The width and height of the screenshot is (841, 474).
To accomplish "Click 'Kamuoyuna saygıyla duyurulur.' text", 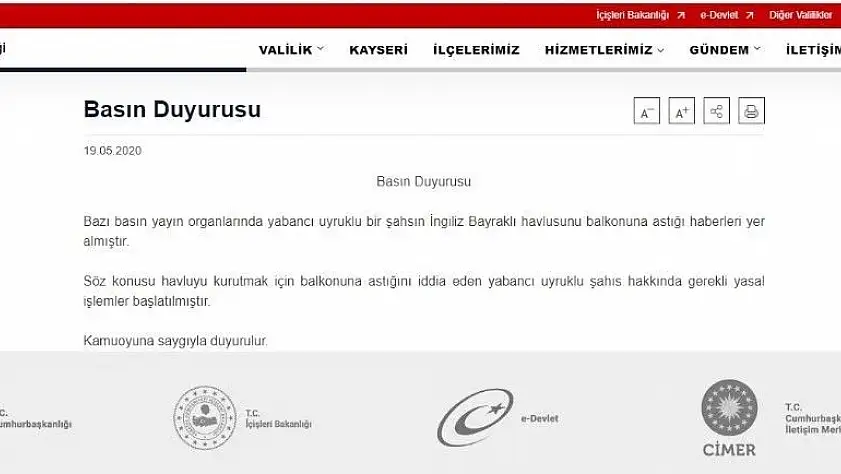I will 175,340.
